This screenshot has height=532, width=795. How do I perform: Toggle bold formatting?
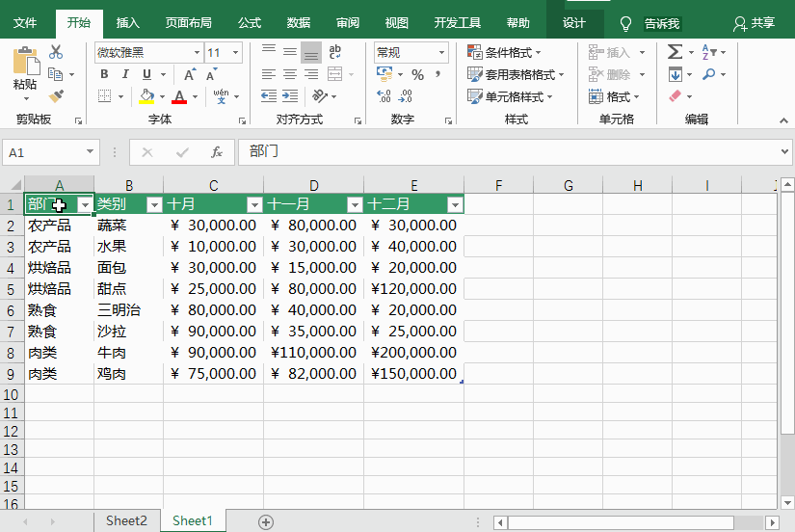click(104, 74)
